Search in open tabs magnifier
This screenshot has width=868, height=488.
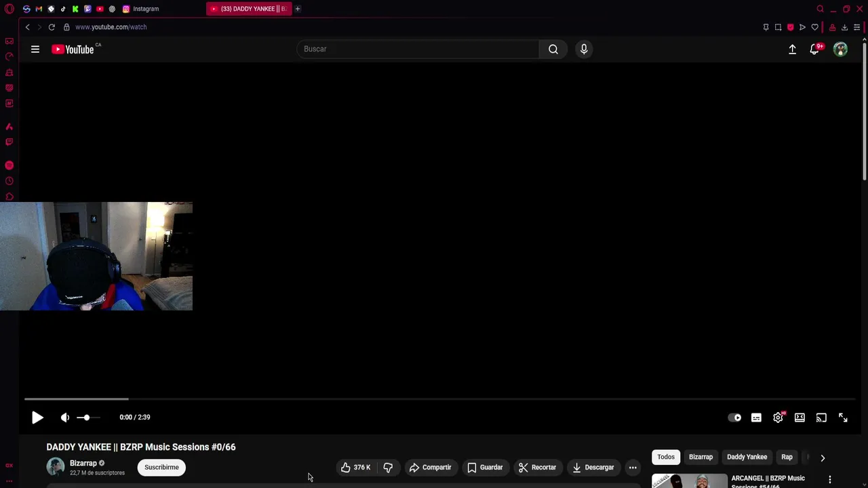[821, 9]
